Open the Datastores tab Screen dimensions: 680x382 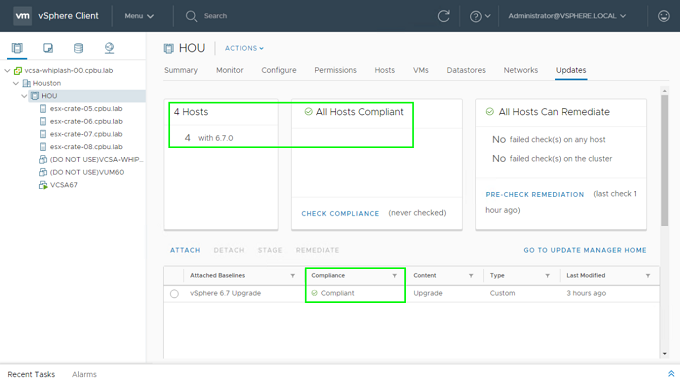[466, 70]
